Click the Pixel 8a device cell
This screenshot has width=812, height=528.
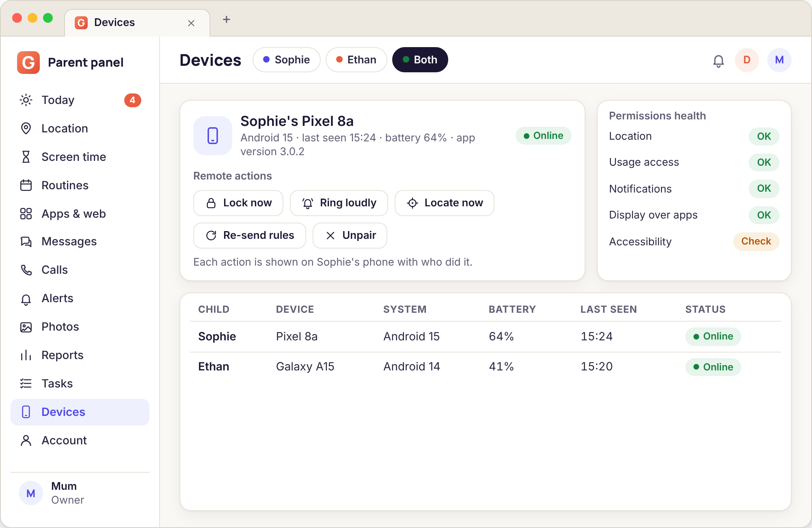click(297, 337)
